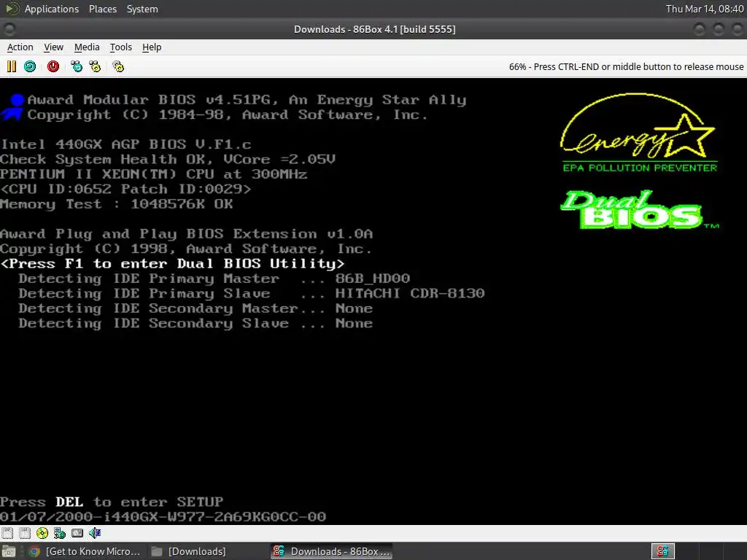Click 86Box workspace switcher thumbnail
Image resolution: width=747 pixels, height=560 pixels.
662,551
